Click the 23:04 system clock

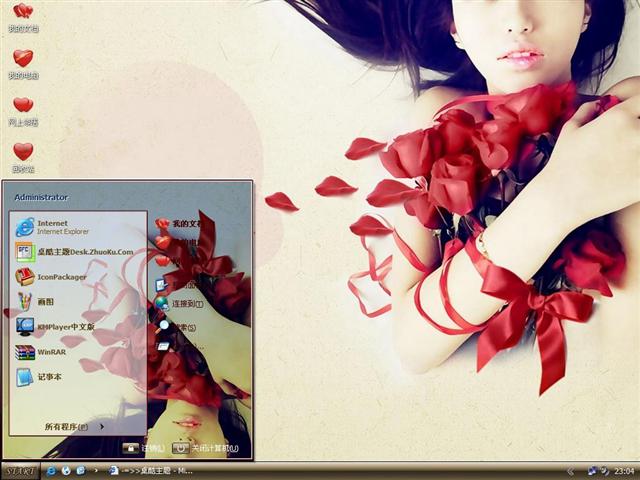pos(624,471)
